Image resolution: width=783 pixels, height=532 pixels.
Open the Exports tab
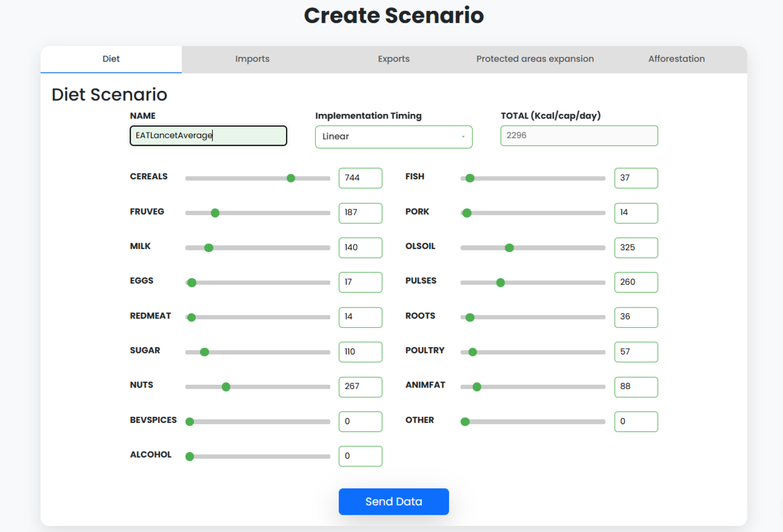click(393, 59)
